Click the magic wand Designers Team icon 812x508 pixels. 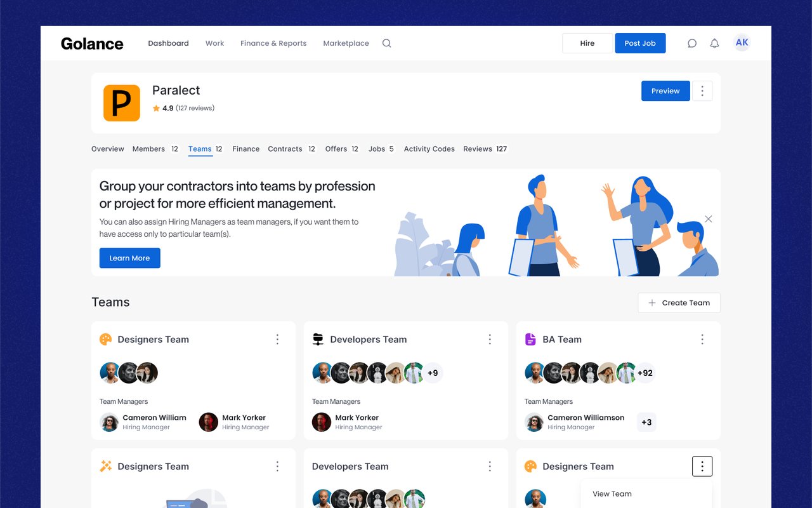(105, 467)
